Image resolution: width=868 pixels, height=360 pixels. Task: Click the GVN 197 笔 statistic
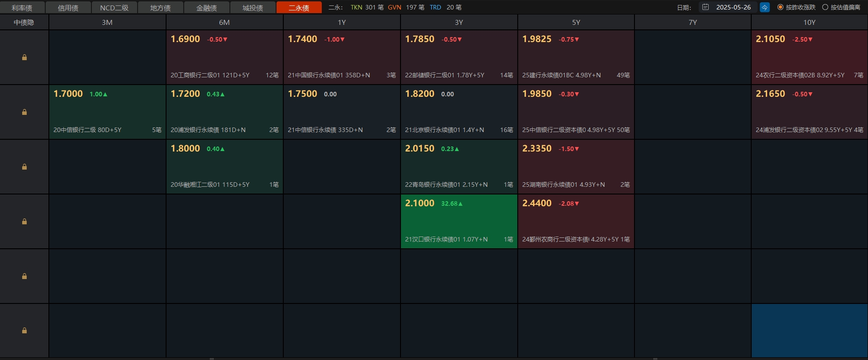pos(406,7)
